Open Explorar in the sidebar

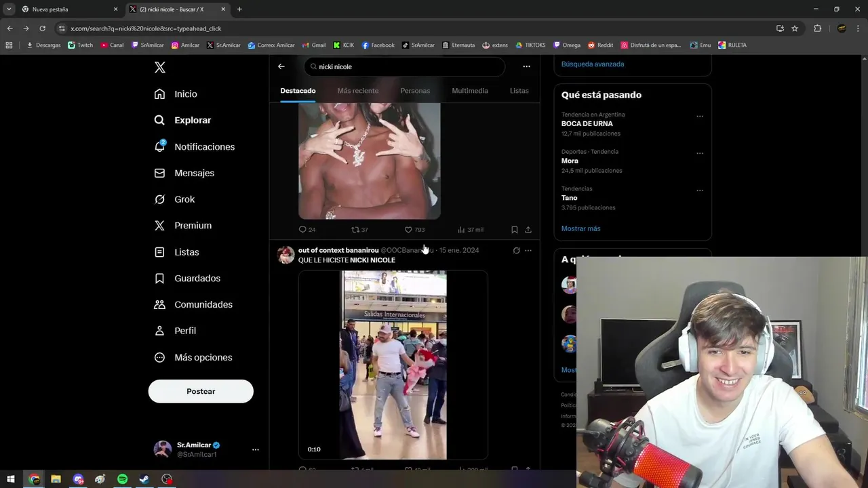tap(182, 120)
